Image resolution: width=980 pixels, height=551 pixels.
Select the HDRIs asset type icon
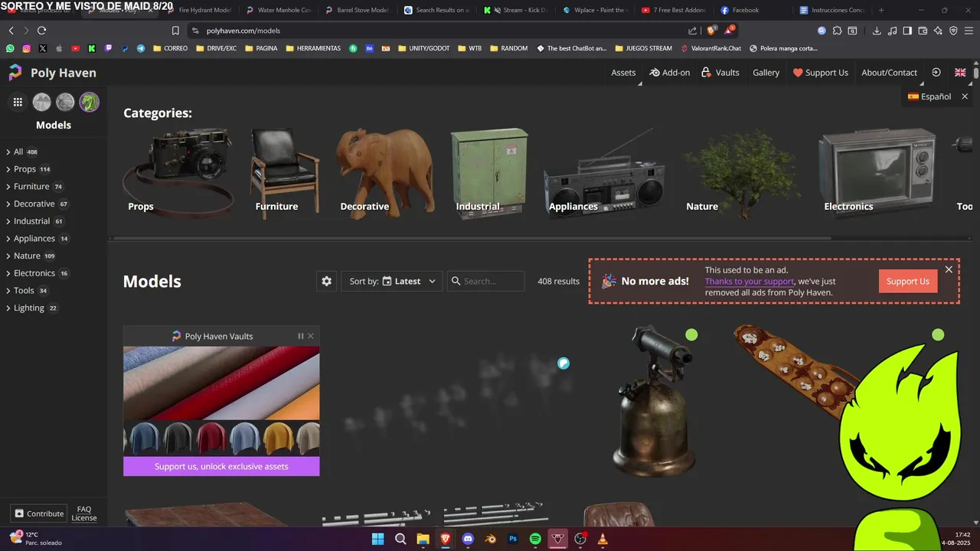pos(41,102)
